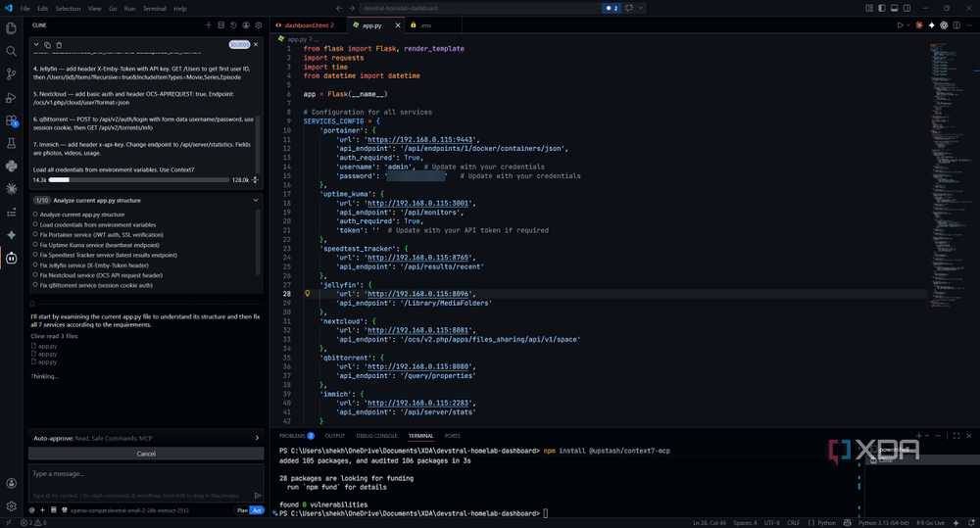Open the Manage gear in activity bar
Screen dimensions: 980x528
[11, 506]
